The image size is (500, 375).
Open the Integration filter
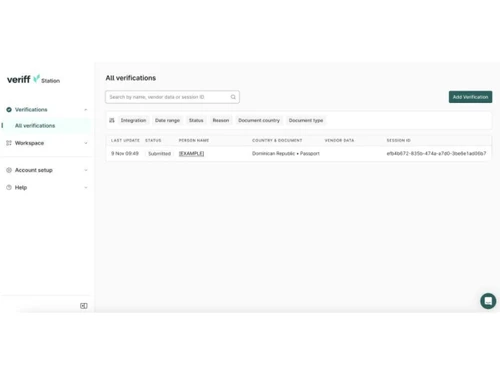133,120
